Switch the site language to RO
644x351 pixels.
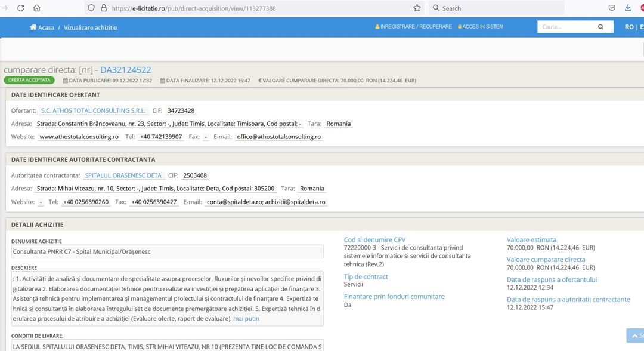pyautogui.click(x=629, y=27)
